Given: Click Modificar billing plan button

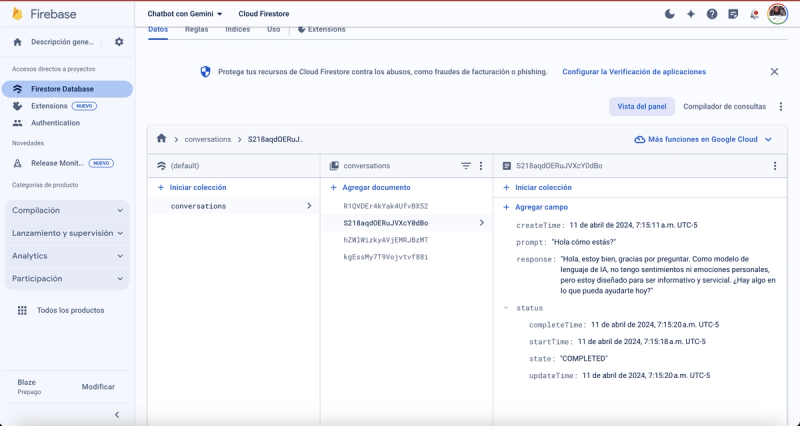Looking at the screenshot, I should tap(98, 387).
